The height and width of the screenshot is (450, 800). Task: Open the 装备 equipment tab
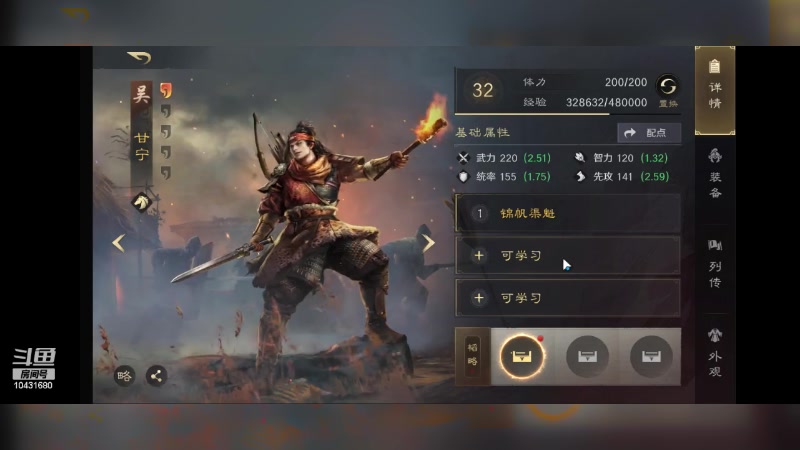715,173
